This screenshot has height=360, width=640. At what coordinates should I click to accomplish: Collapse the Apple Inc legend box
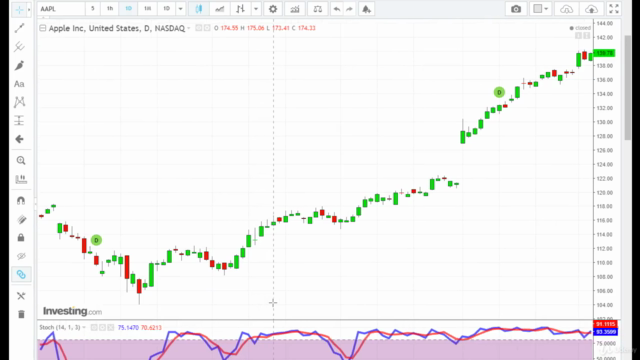42,28
